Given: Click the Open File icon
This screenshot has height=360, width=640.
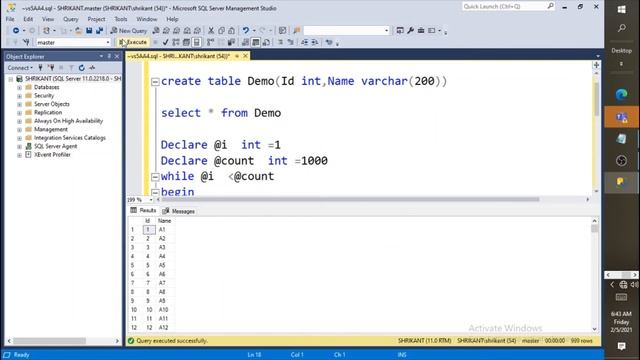Looking at the screenshot, I should [78, 31].
